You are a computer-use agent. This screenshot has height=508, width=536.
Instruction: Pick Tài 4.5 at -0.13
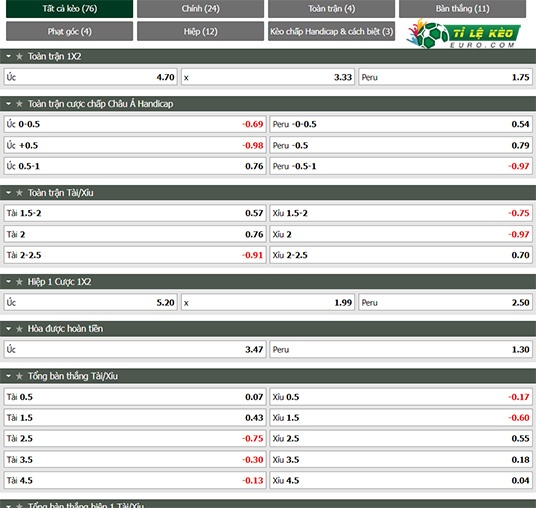pos(135,480)
